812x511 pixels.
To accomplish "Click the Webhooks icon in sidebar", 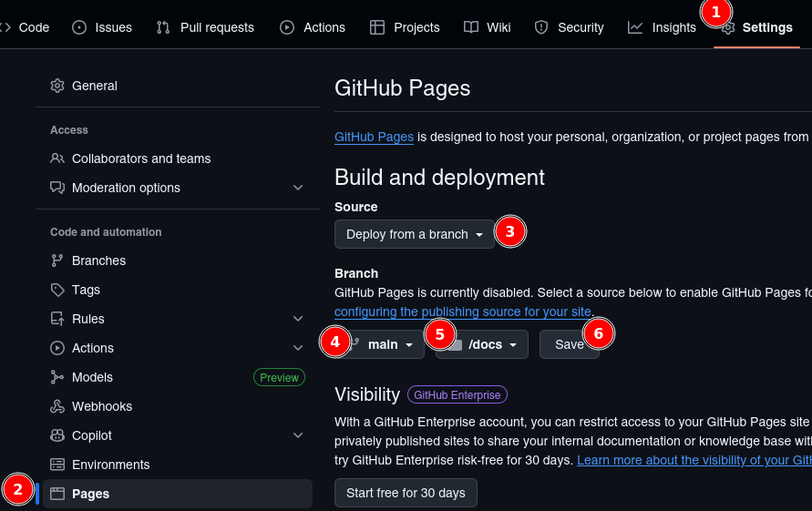I will point(57,406).
